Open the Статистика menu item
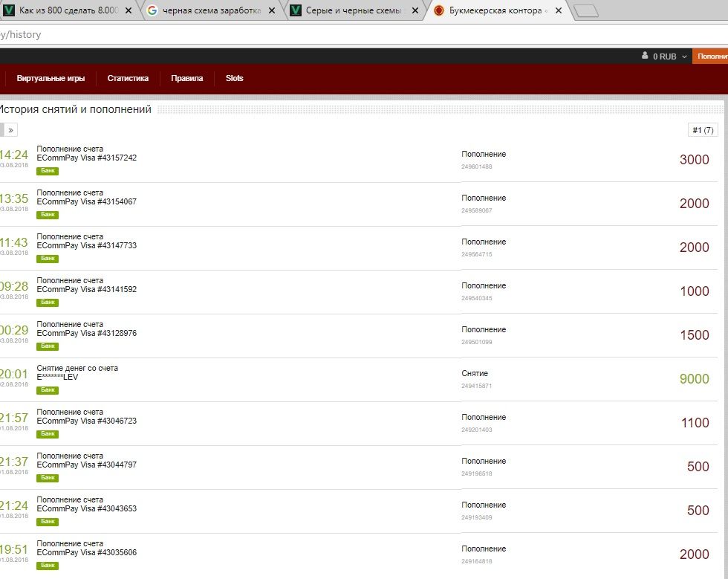The width and height of the screenshot is (728, 579). pyautogui.click(x=128, y=78)
